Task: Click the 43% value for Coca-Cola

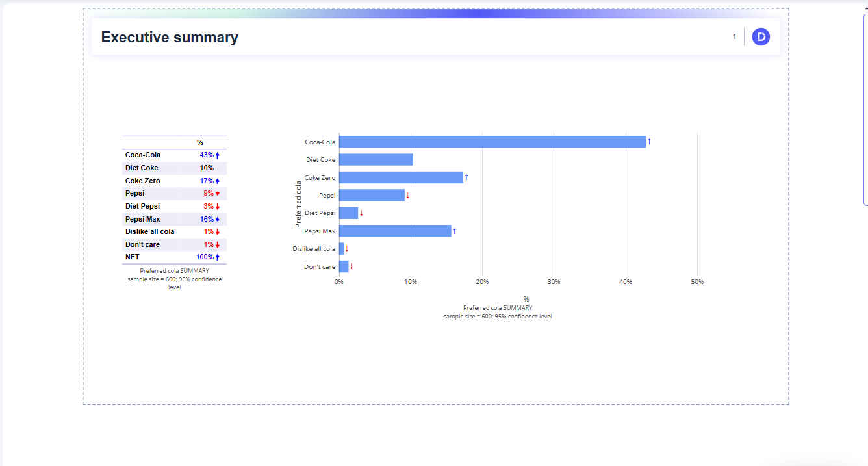Action: point(207,155)
